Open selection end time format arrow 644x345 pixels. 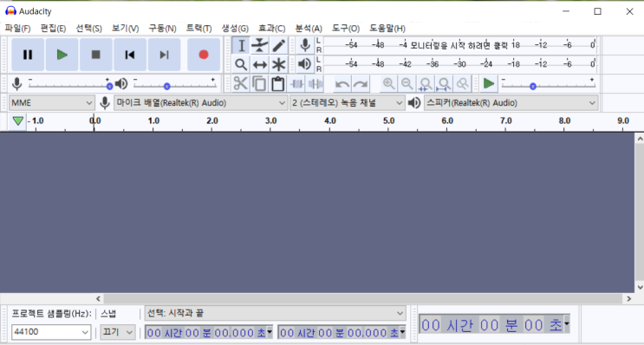click(402, 331)
